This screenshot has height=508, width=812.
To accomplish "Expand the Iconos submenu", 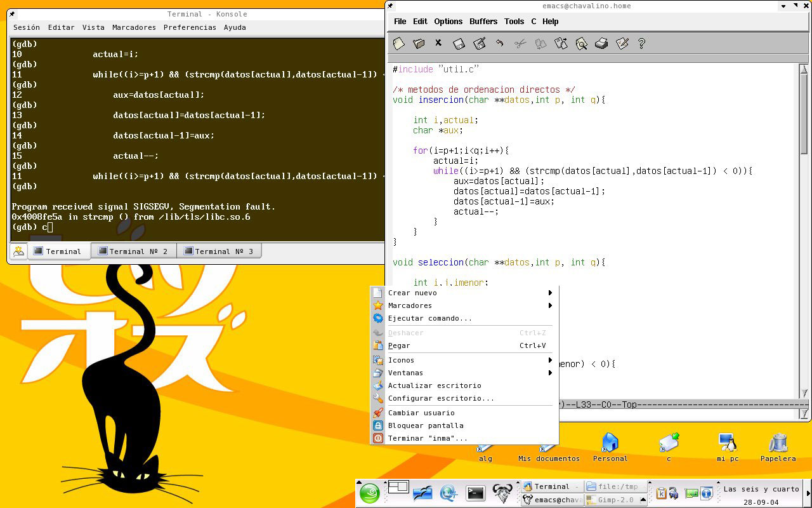I will 464,360.
